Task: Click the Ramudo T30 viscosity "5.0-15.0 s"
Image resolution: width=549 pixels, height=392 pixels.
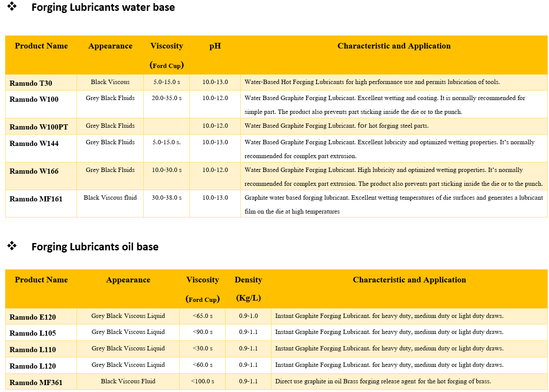Action: click(167, 82)
